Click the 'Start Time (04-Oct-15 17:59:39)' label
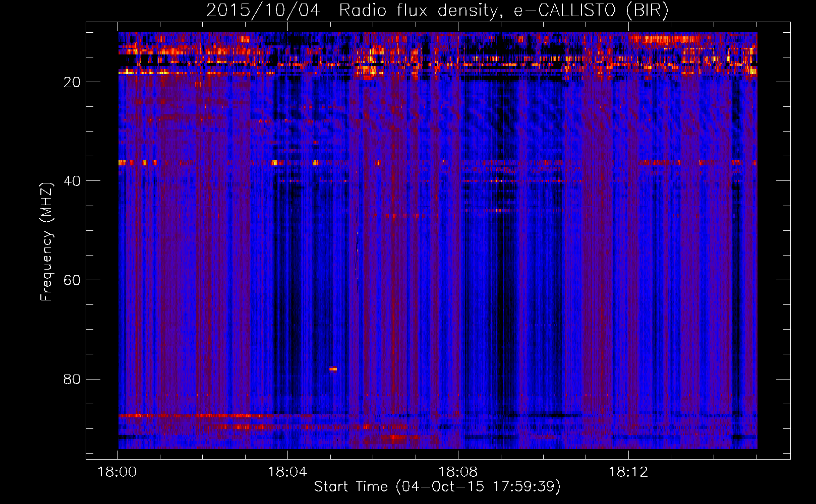Image resolution: width=816 pixels, height=504 pixels. pyautogui.click(x=437, y=486)
